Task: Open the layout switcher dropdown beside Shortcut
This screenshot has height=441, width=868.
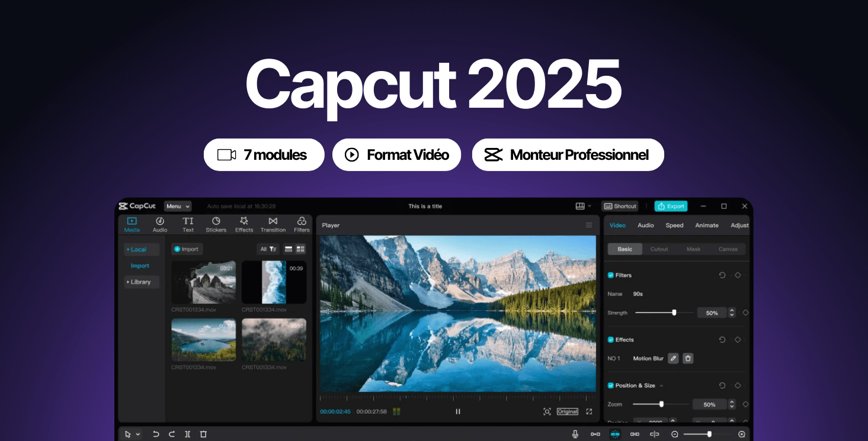Action: (x=583, y=206)
